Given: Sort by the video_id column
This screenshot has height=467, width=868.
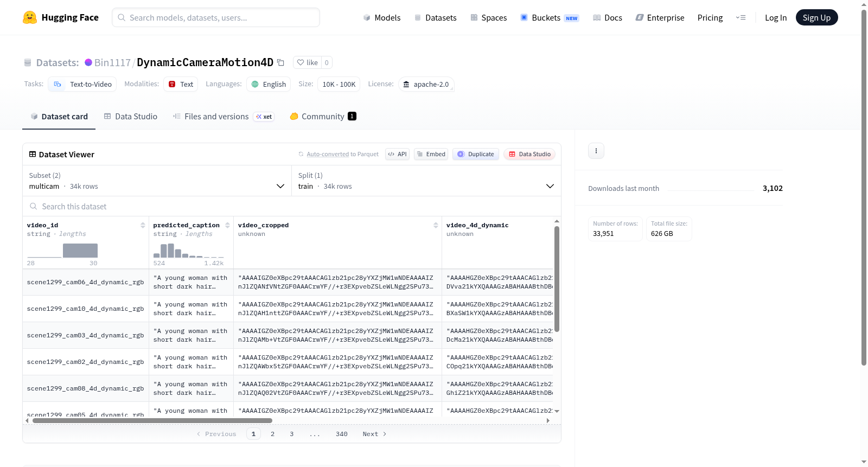Looking at the screenshot, I should tap(143, 225).
